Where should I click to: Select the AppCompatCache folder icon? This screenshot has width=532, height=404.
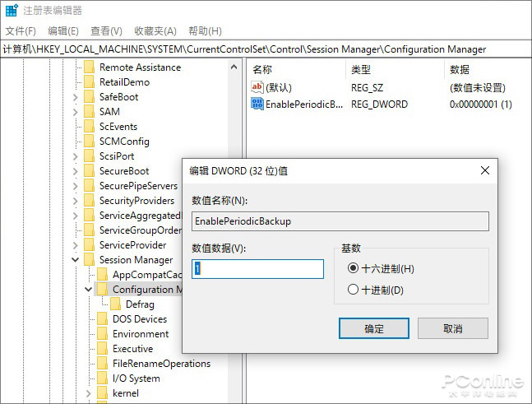click(x=103, y=274)
